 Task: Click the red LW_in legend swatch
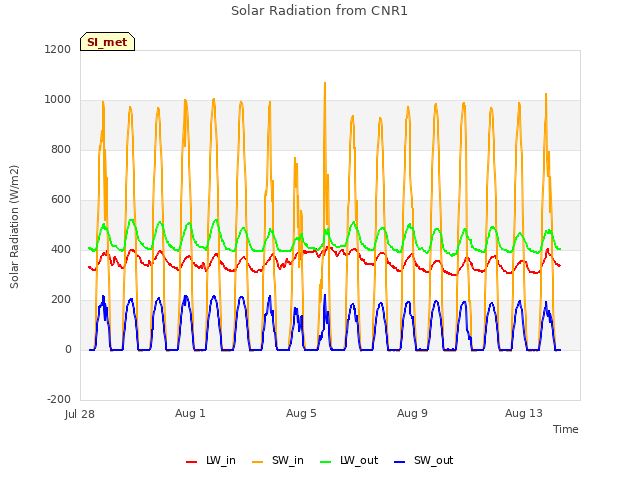[191, 462]
